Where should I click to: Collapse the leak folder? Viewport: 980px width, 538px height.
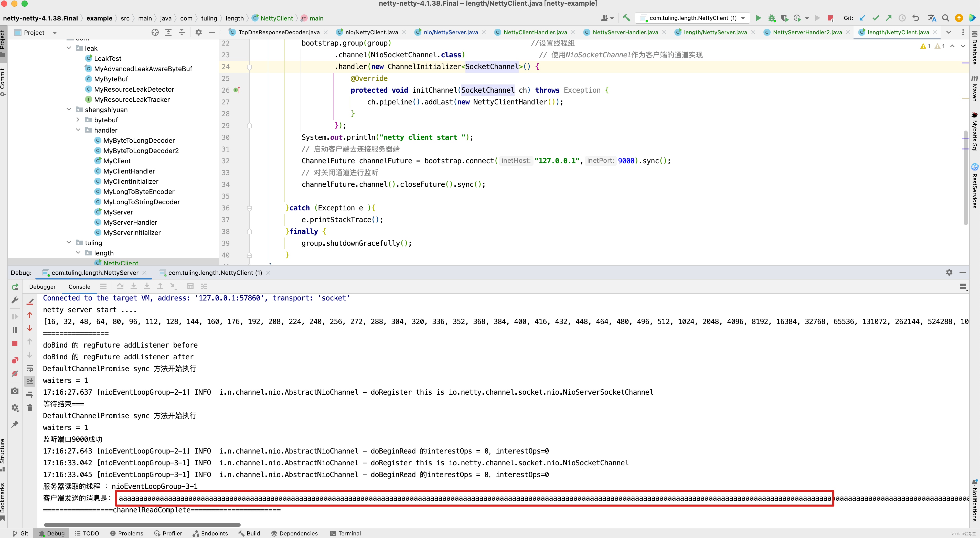69,48
